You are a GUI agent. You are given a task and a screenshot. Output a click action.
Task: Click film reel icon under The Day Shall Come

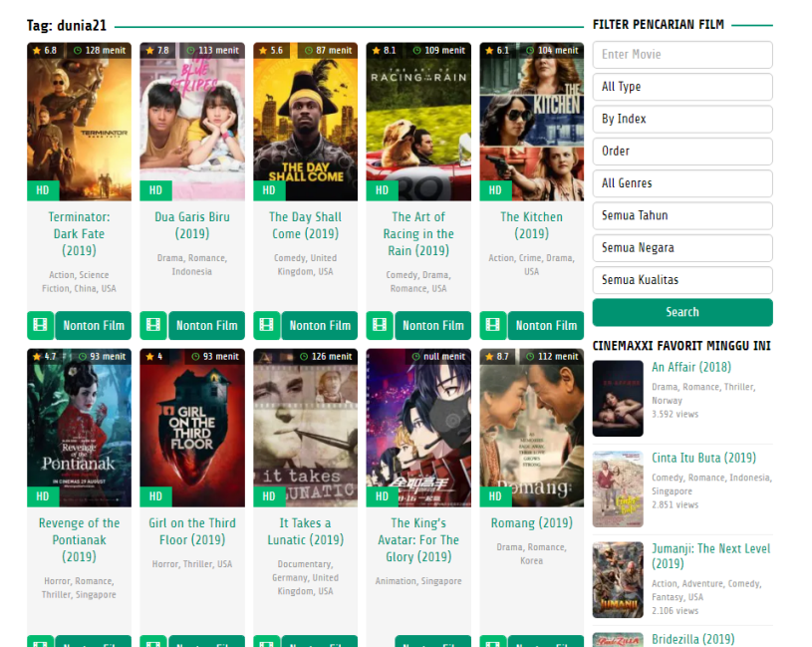(x=267, y=325)
